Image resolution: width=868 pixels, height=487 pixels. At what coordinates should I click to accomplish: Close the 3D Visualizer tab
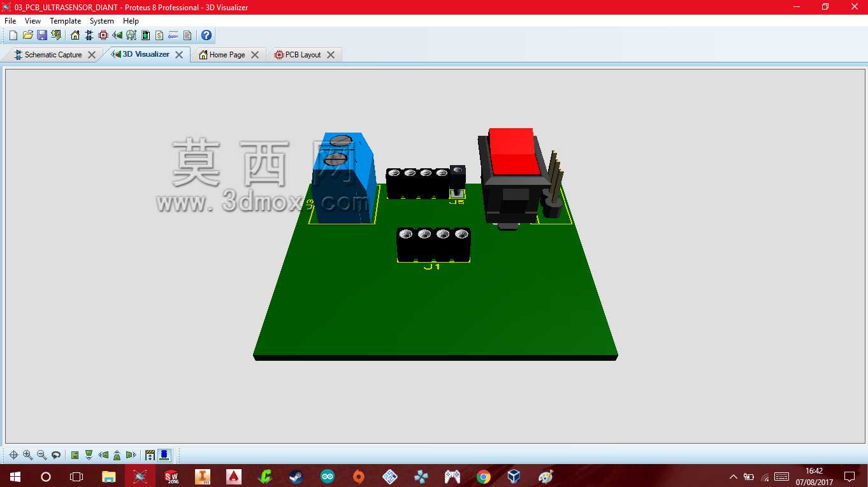tap(179, 55)
